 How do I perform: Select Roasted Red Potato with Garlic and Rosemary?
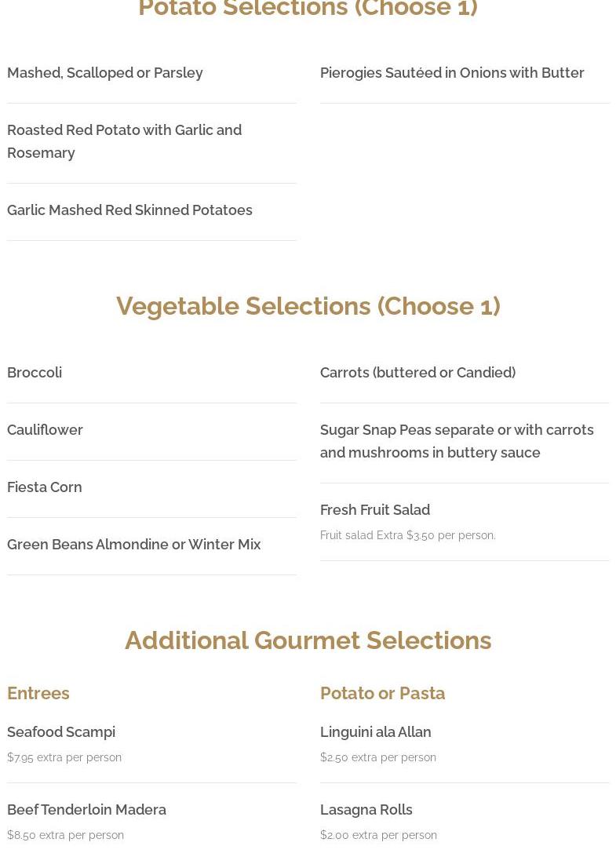click(124, 141)
